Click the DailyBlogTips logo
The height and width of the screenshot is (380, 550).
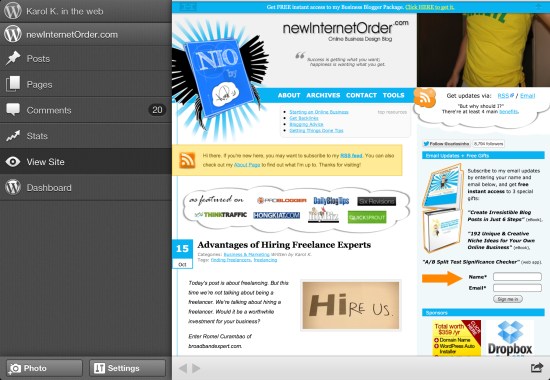click(x=331, y=201)
